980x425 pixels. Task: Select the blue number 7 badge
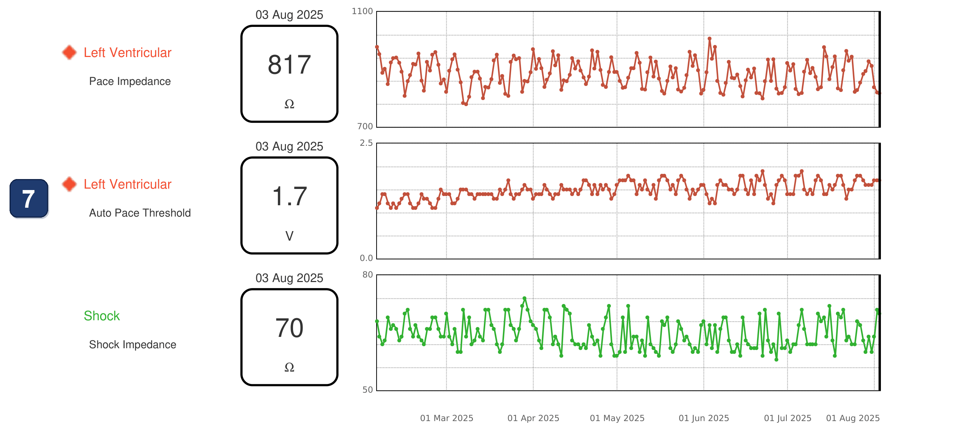(x=29, y=198)
